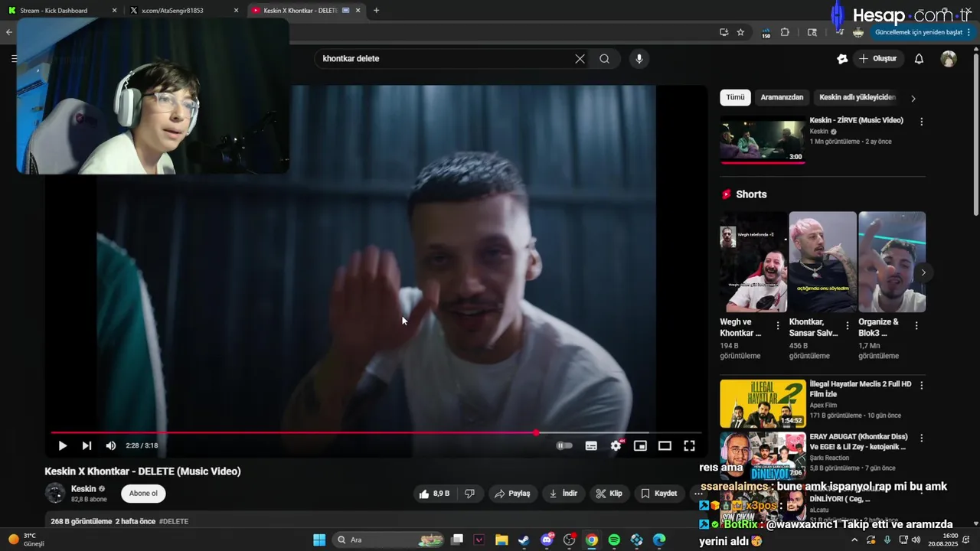Image resolution: width=980 pixels, height=551 pixels.
Task: Open the YouTube account avatar menu
Action: click(x=949, y=59)
